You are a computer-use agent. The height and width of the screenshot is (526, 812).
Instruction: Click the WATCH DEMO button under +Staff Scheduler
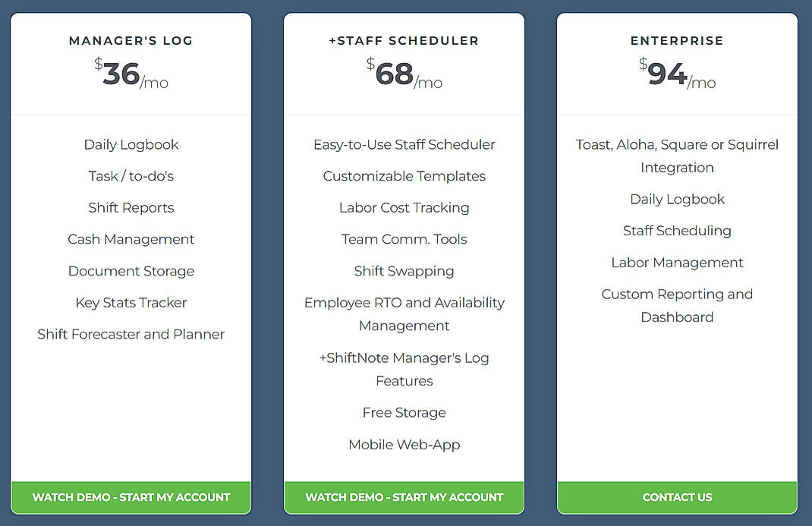404,497
